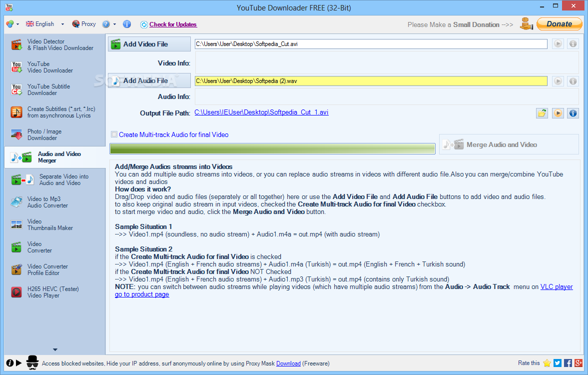Play the output file
Viewport: 588px width, 375px height.
(558, 113)
